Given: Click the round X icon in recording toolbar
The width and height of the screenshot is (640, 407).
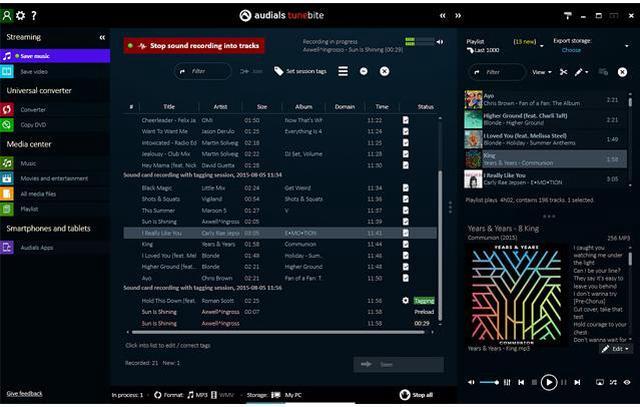Looking at the screenshot, I should point(384,71).
